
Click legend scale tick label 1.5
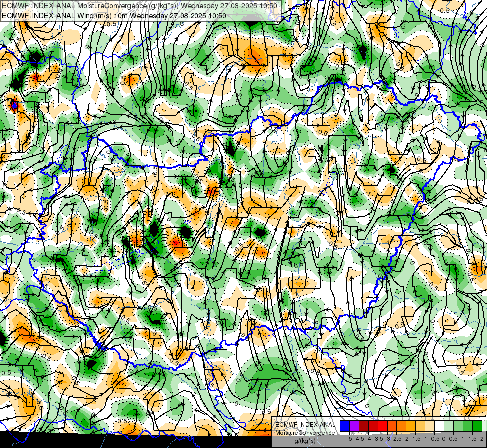click(x=472, y=439)
